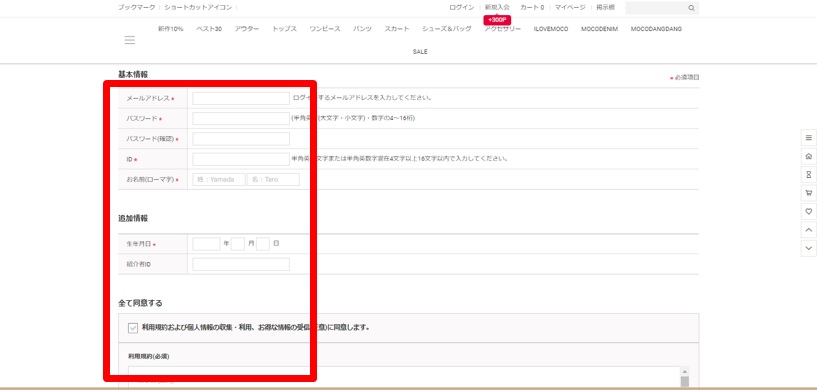Click the surname field with Yamada placeholder
This screenshot has width=817, height=390.
tap(219, 179)
